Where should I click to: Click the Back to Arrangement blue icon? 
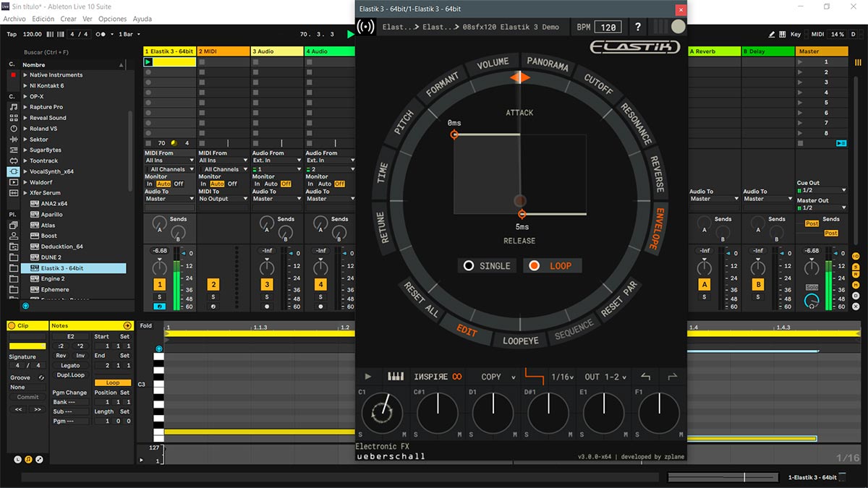[x=841, y=143]
